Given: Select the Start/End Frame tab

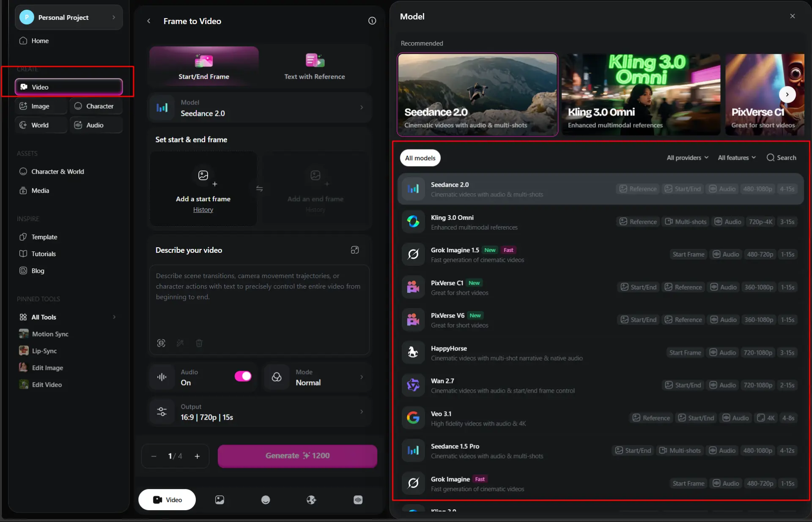Looking at the screenshot, I should pyautogui.click(x=204, y=66).
